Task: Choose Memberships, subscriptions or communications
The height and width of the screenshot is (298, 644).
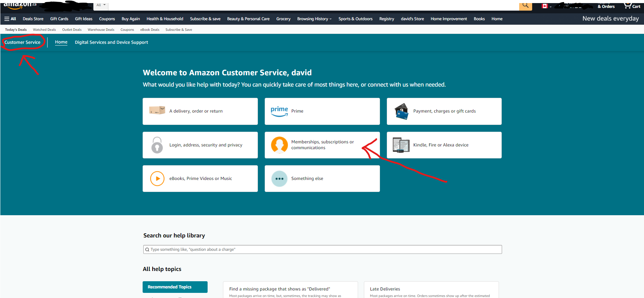Action: point(322,145)
